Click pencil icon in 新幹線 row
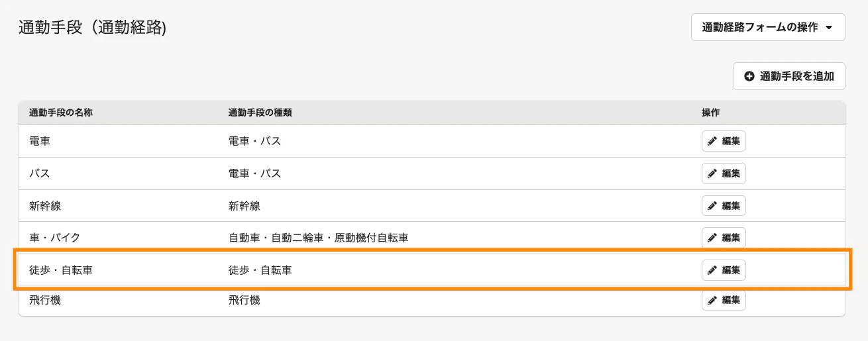Viewport: 868px width, 341px height. coord(712,205)
